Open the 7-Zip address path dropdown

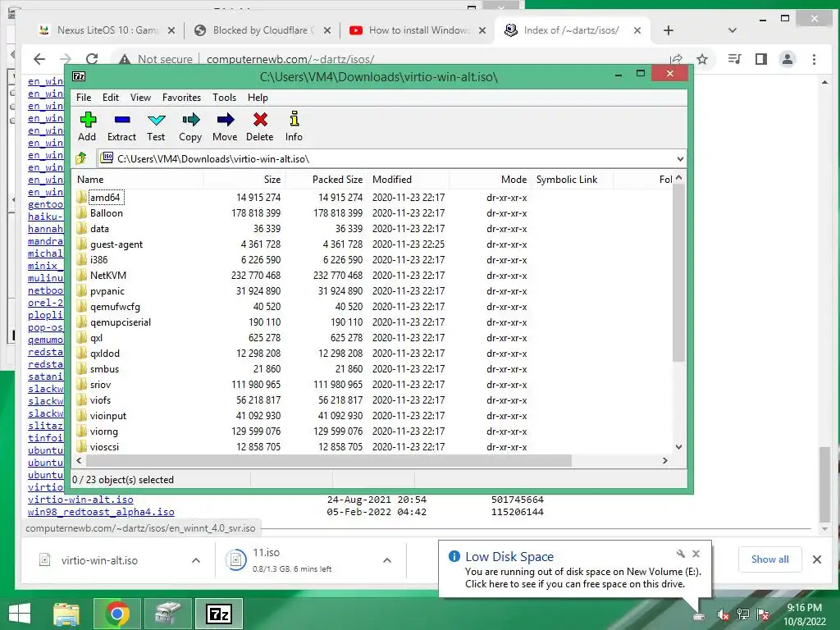680,159
